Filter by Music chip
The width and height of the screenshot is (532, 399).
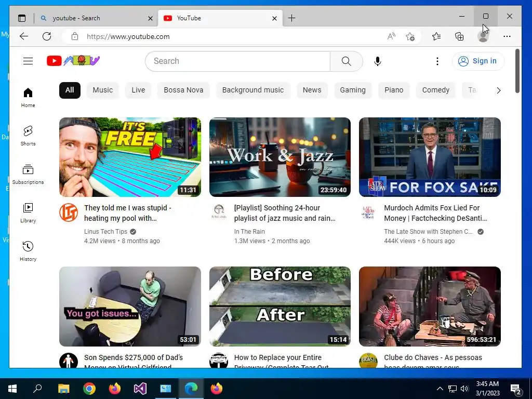tap(102, 90)
